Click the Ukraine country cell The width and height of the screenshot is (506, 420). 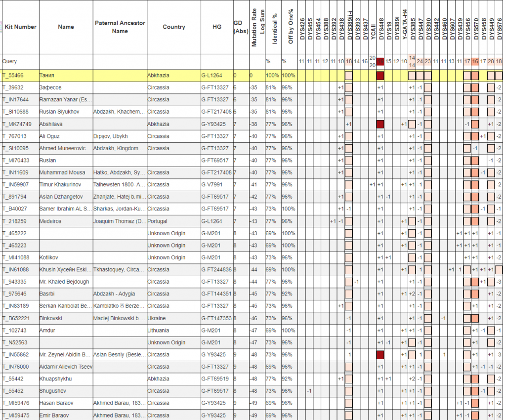point(156,319)
